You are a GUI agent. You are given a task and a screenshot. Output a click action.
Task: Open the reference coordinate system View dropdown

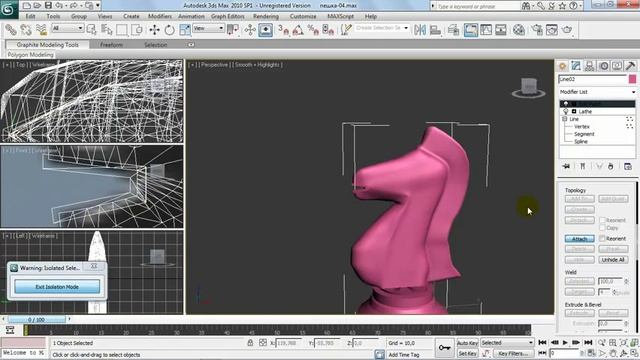[209, 28]
